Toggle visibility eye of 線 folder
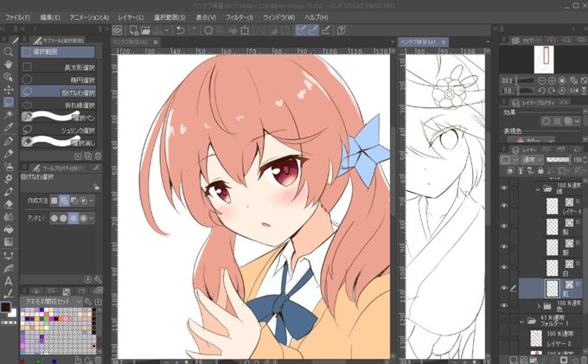Image resolution: width=588 pixels, height=364 pixels. click(x=504, y=188)
